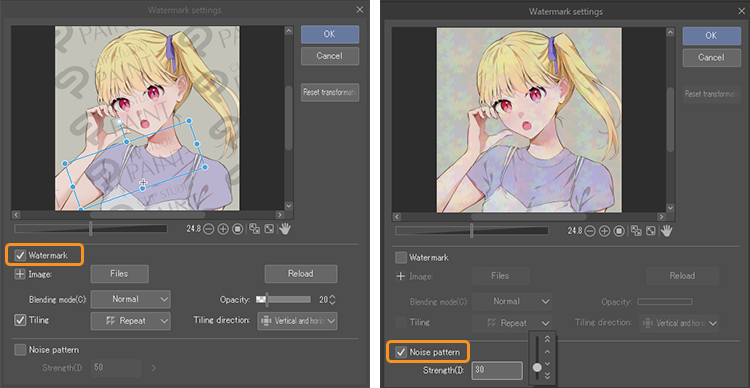The width and height of the screenshot is (750, 388).
Task: Click diagonal-arrows fit icon in left dialog
Action: click(269, 229)
